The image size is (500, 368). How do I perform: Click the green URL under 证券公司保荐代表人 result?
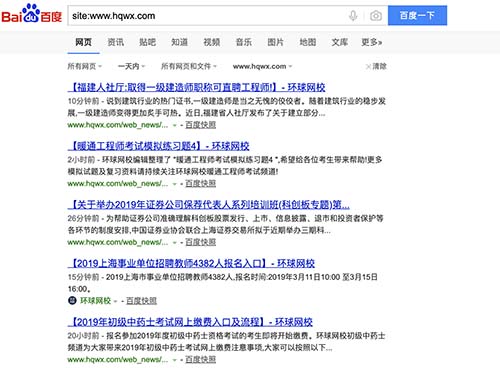pos(118,242)
